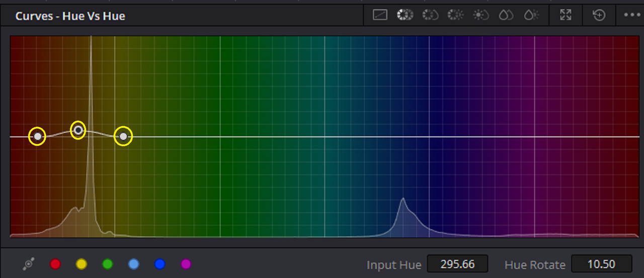Open curves panel options menu

[631, 15]
